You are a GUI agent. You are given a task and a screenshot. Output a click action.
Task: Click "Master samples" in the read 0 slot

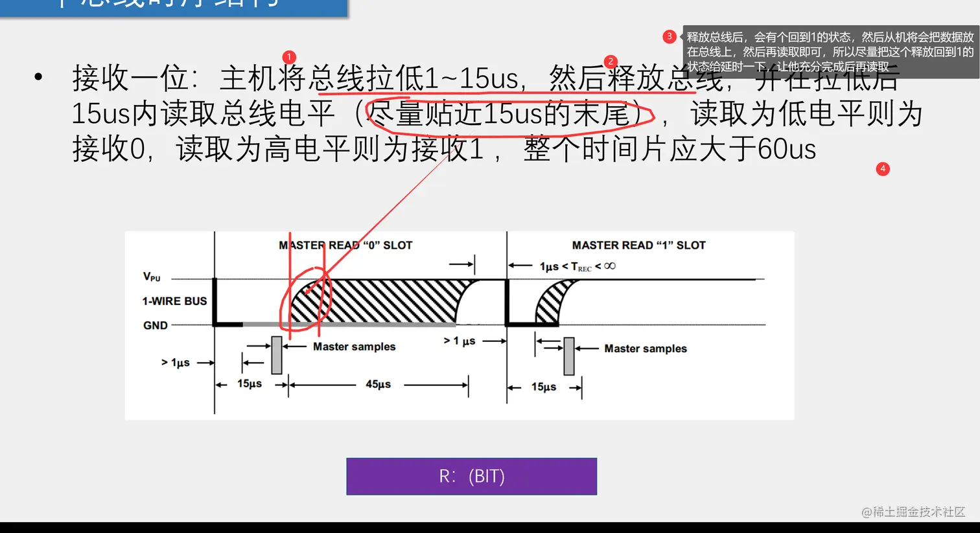[354, 346]
